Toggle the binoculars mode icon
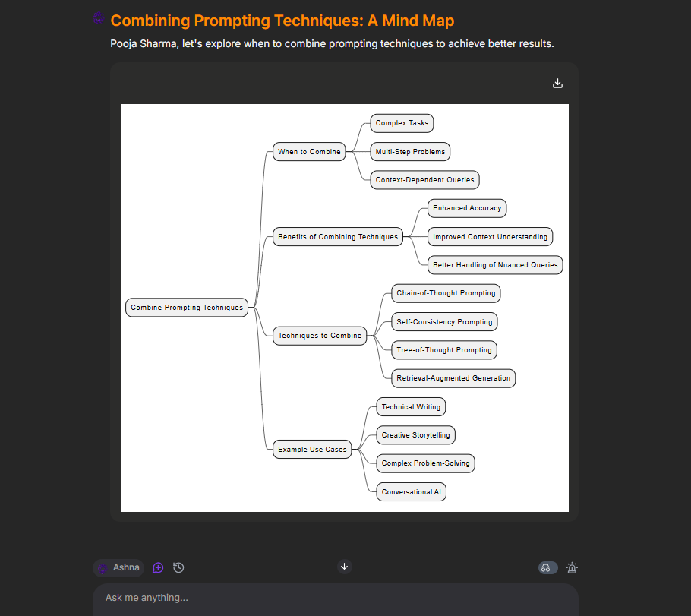Image resolution: width=691 pixels, height=616 pixels. point(547,567)
